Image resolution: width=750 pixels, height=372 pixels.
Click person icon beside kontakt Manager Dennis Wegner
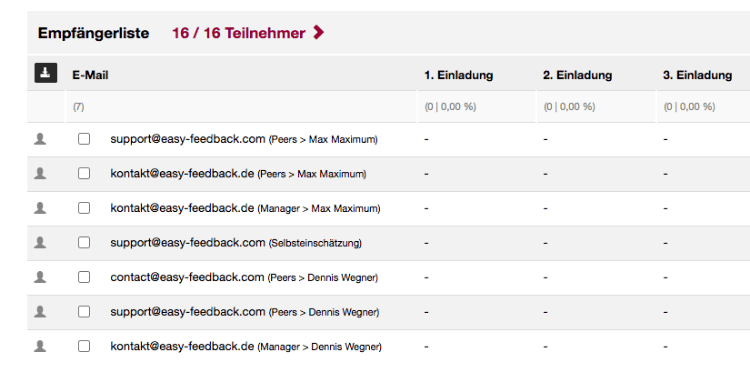[40, 346]
